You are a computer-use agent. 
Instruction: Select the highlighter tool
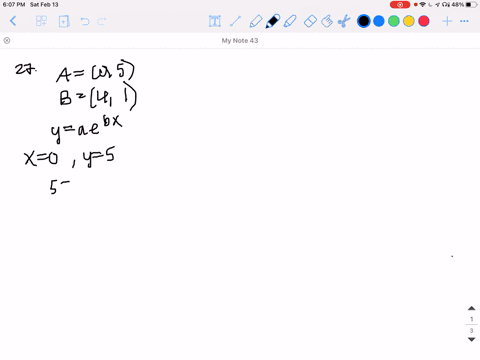(290, 21)
